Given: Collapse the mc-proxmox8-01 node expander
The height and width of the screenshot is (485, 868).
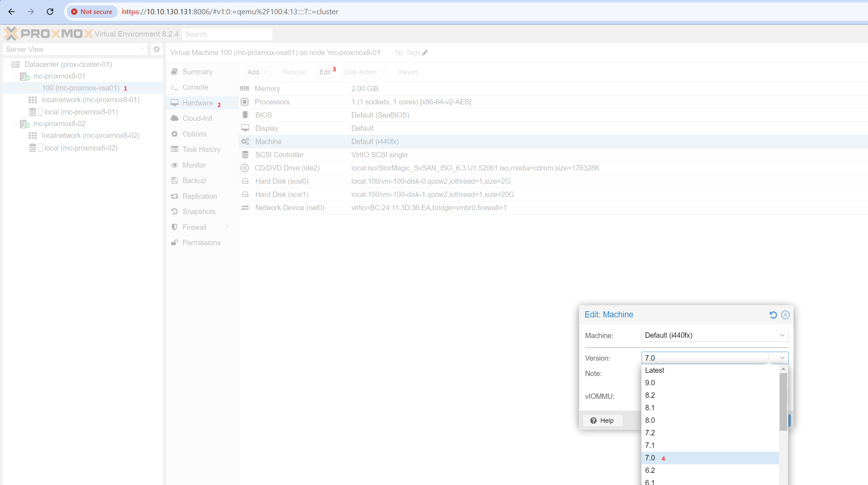Looking at the screenshot, I should pos(16,76).
